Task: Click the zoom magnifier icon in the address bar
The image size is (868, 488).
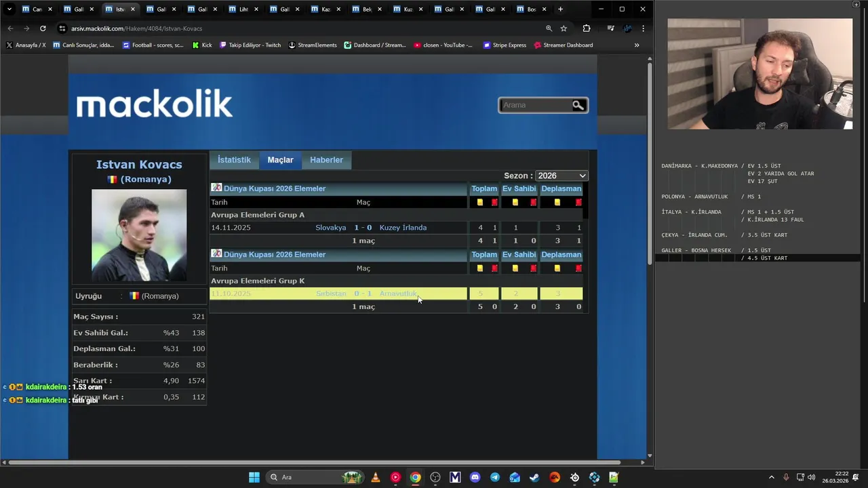Action: pos(549,28)
